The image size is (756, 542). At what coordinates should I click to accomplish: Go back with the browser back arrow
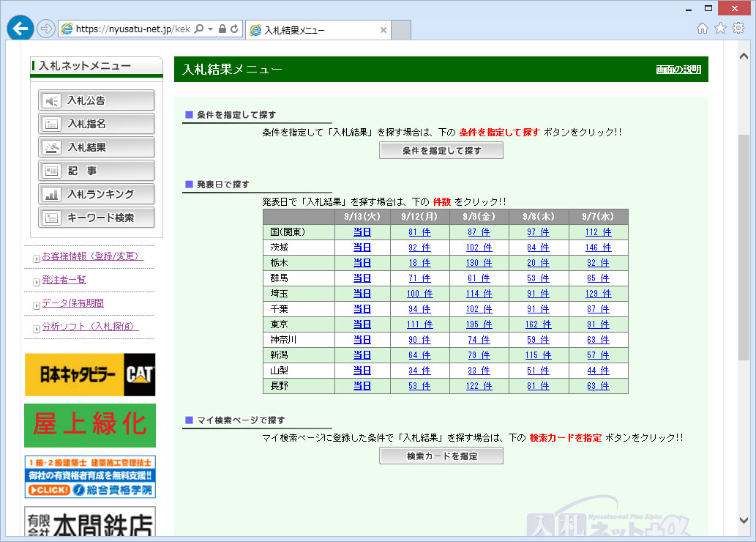[x=20, y=29]
